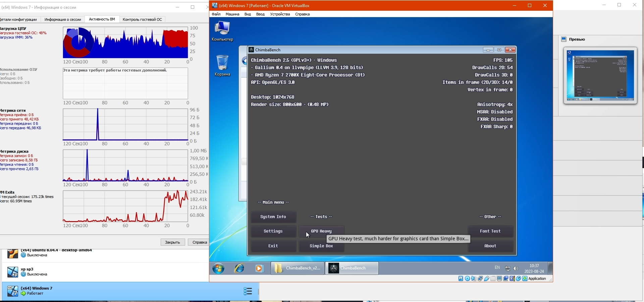This screenshot has height=302, width=644.
Task: Open the Вид menu
Action: (x=248, y=14)
